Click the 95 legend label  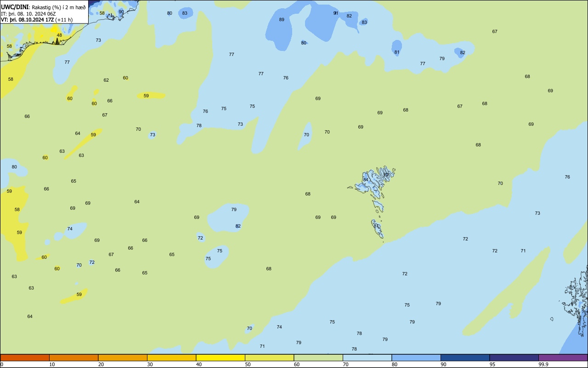492,364
